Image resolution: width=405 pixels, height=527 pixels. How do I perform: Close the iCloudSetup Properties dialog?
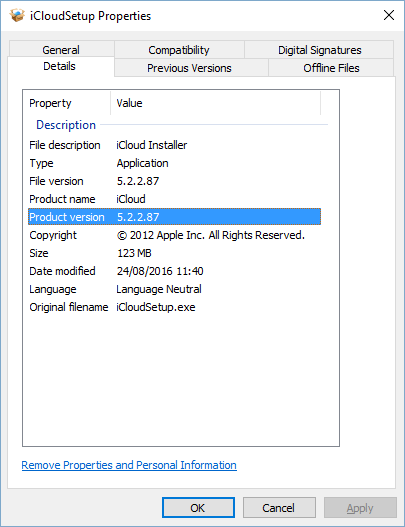(389, 15)
